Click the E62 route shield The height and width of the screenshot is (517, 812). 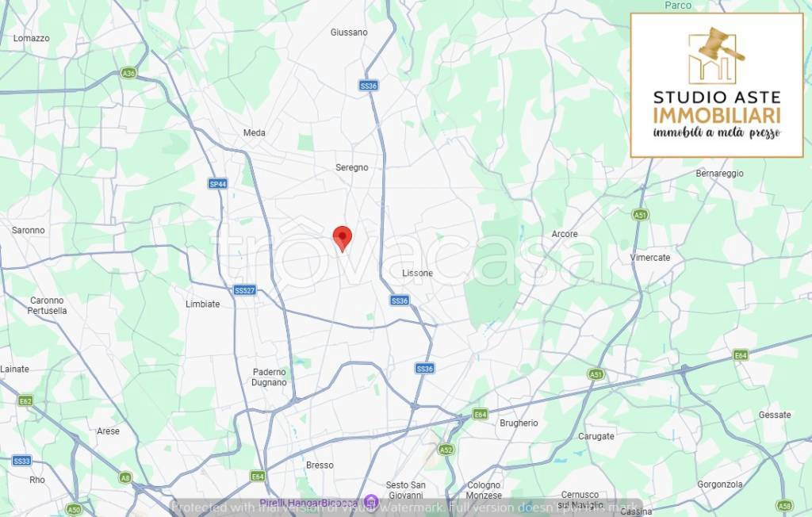coord(25,400)
